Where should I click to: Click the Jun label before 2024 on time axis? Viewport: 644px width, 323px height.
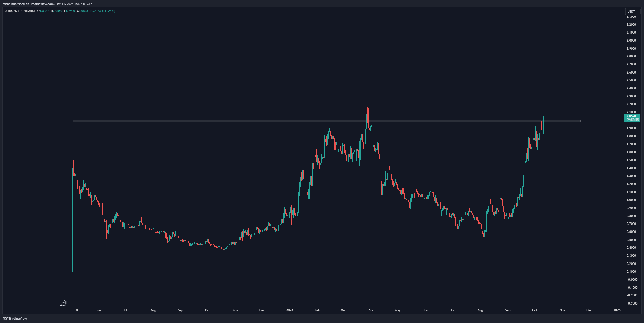pyautogui.click(x=98, y=310)
